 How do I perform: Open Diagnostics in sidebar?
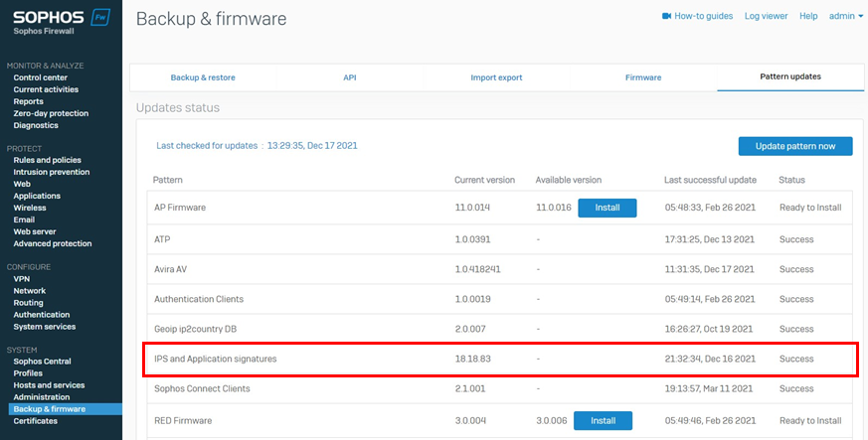point(36,125)
